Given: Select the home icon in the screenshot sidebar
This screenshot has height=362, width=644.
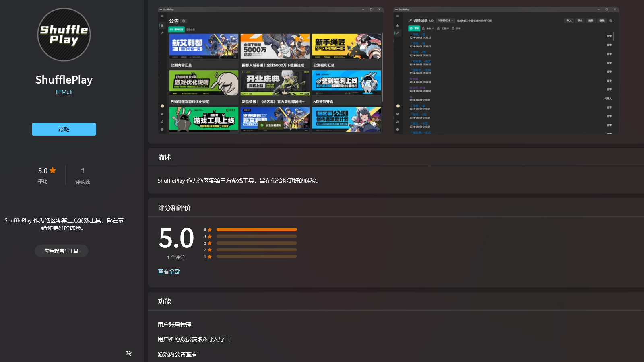Looking at the screenshot, I should coord(162,25).
